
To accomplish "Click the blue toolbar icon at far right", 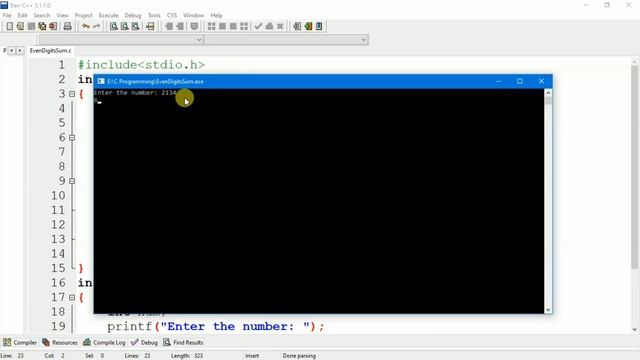I will pyautogui.click(x=319, y=26).
